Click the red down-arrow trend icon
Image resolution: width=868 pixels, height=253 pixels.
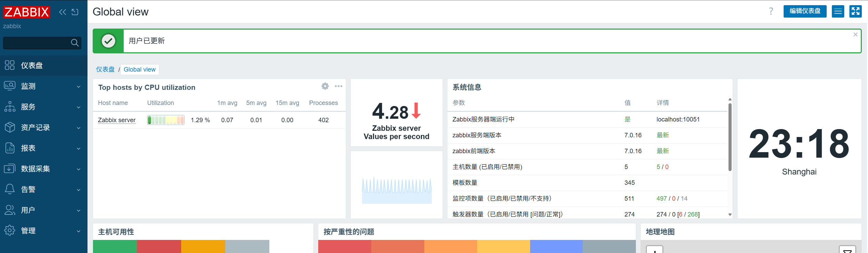pyautogui.click(x=416, y=110)
